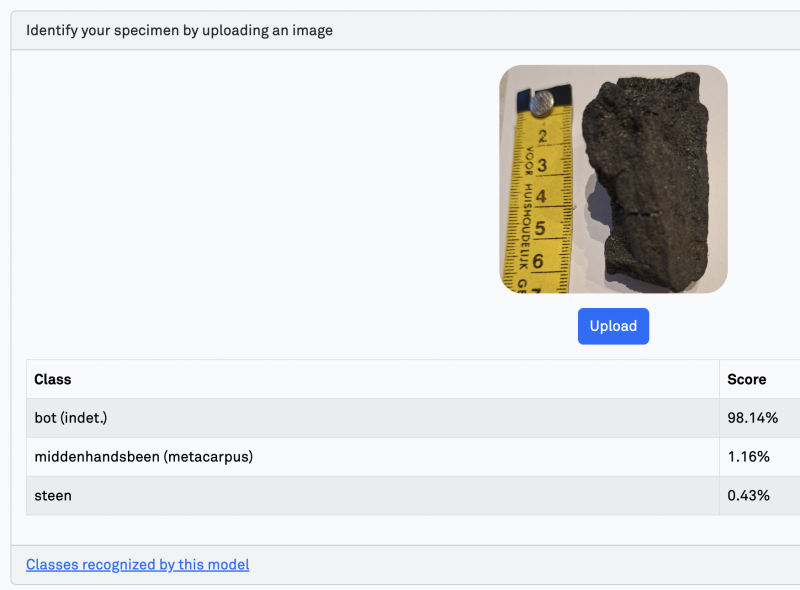Screen dimensions: 800x590
Task: Click the footer area containing the model link
Action: click(400, 564)
